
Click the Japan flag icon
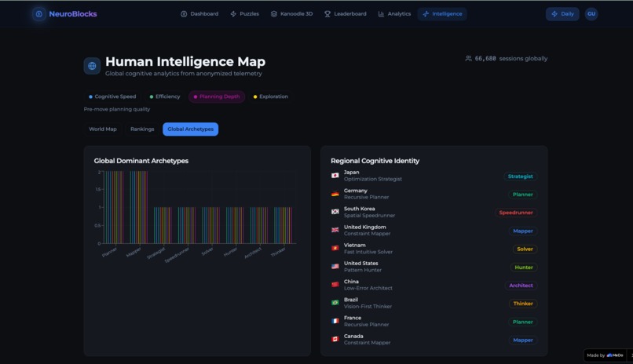pyautogui.click(x=335, y=176)
